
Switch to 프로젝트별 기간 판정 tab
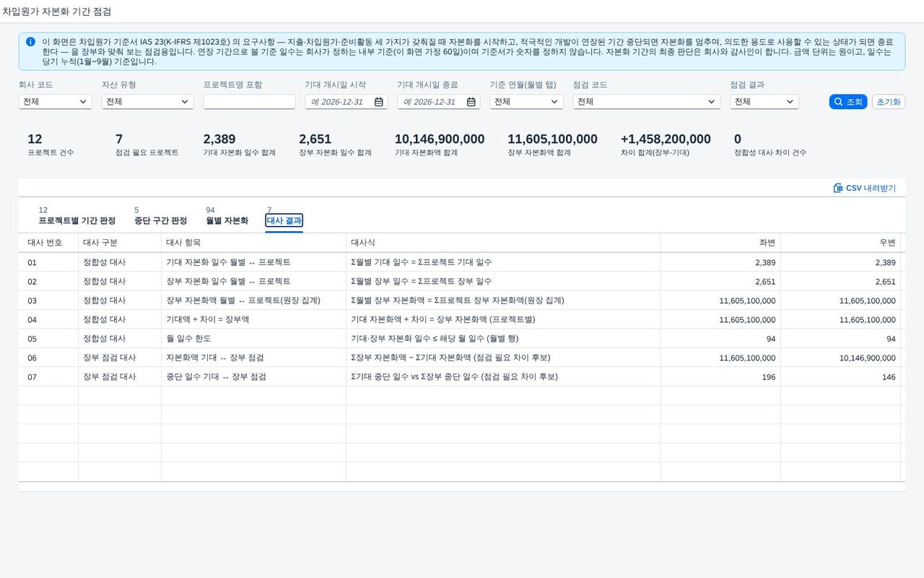coord(77,220)
